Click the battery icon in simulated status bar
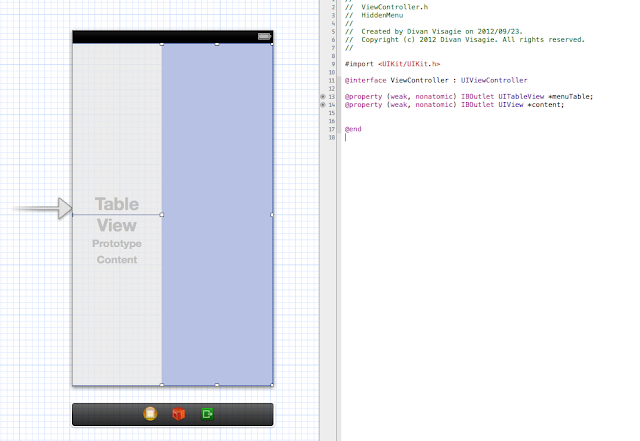640x441 pixels. click(x=264, y=37)
